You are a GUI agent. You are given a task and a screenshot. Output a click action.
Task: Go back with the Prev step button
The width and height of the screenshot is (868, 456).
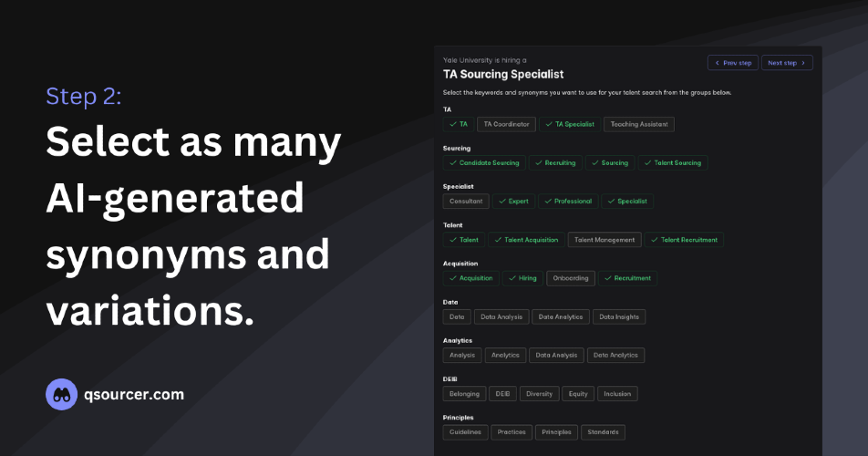(733, 63)
